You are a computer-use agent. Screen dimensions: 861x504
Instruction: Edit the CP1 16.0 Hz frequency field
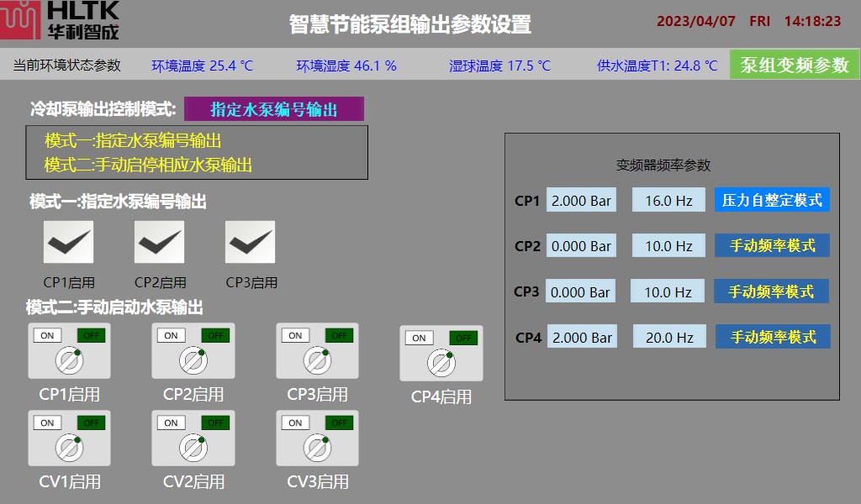[x=668, y=200]
